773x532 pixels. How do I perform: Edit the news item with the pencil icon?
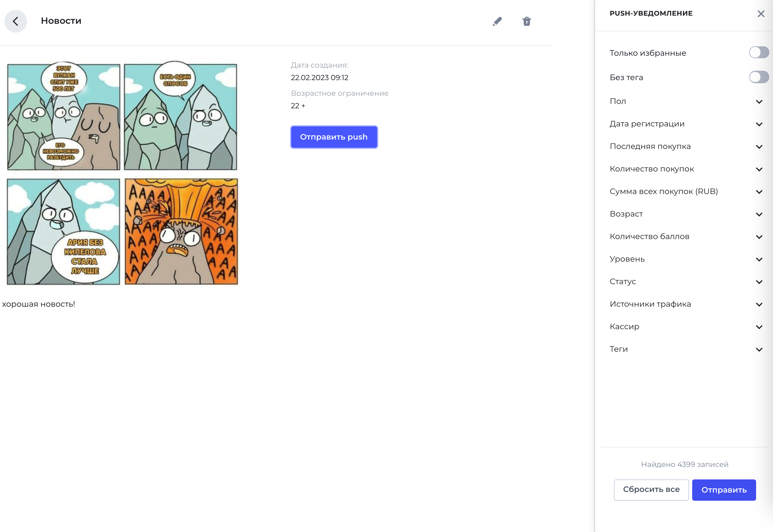click(497, 21)
